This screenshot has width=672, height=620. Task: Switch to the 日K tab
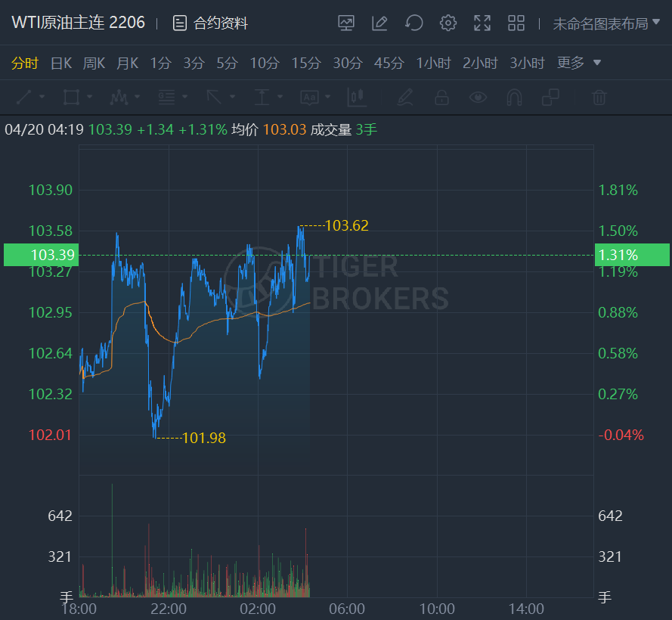60,63
